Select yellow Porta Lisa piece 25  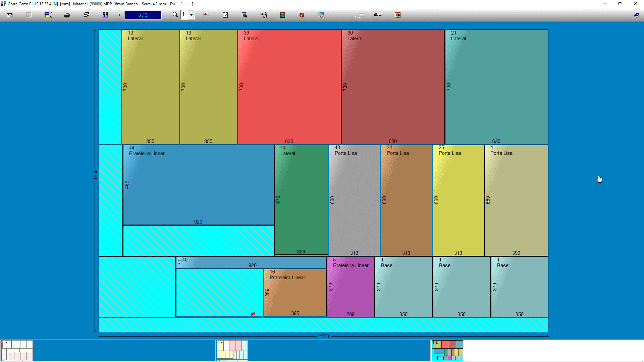tap(458, 200)
